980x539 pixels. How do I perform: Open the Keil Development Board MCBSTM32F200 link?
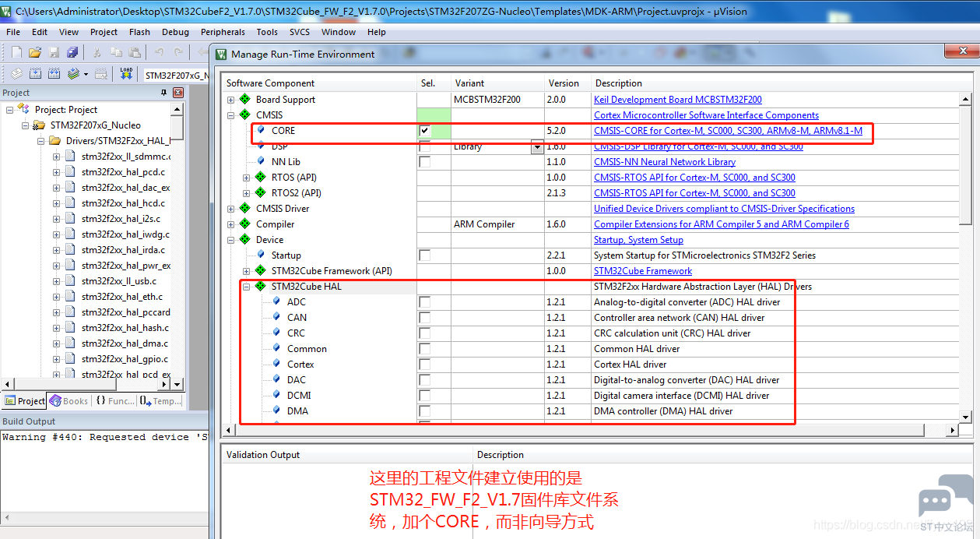[x=677, y=100]
